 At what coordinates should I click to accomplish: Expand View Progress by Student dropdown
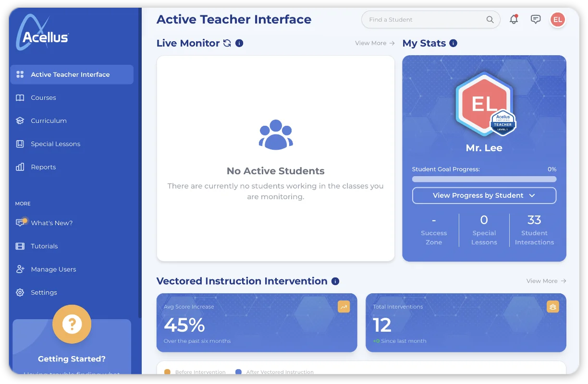(484, 195)
